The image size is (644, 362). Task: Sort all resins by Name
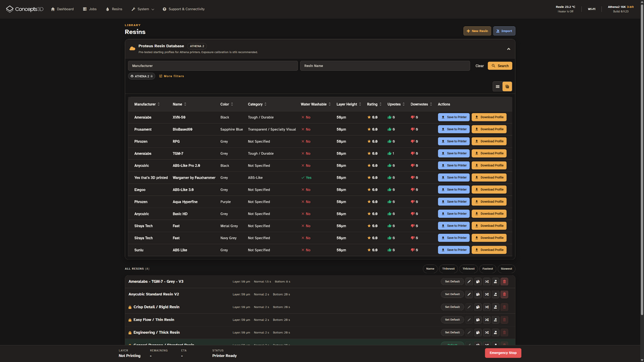click(x=430, y=269)
